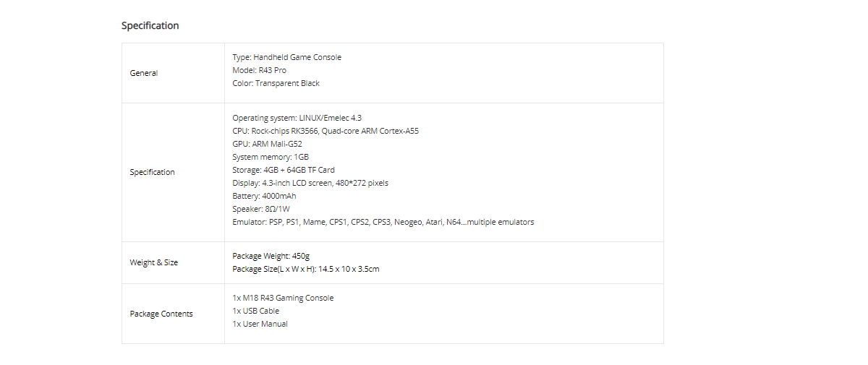Click the 'System memory: 1GB' line

(271, 157)
